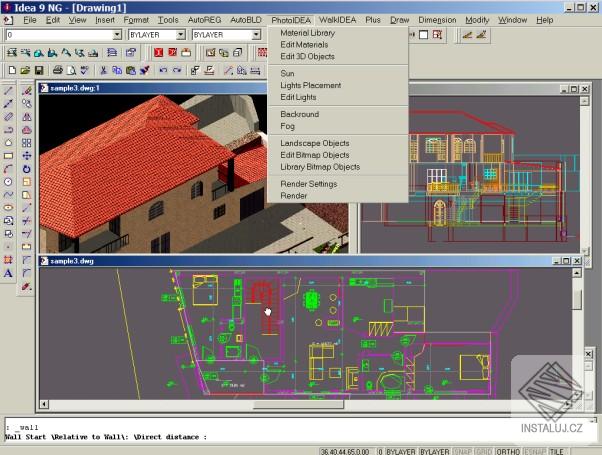Image resolution: width=602 pixels, height=455 pixels.
Task: Click the Save diskette icon
Action: (x=38, y=71)
